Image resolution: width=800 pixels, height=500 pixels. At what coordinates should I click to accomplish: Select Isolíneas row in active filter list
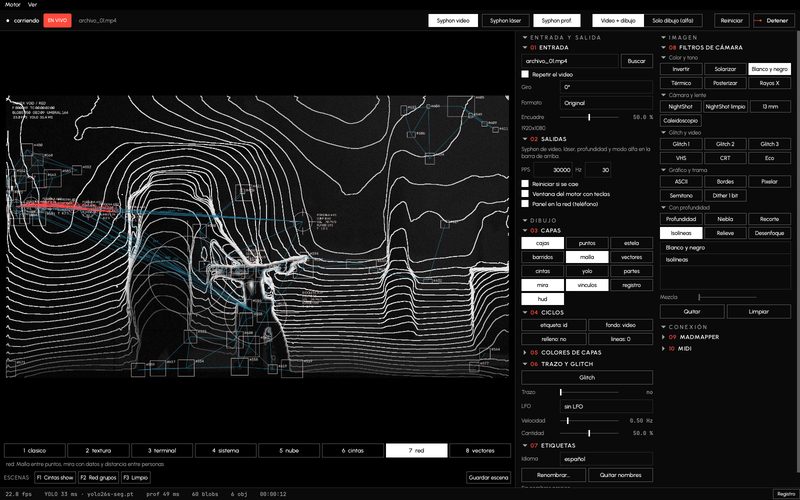point(725,260)
